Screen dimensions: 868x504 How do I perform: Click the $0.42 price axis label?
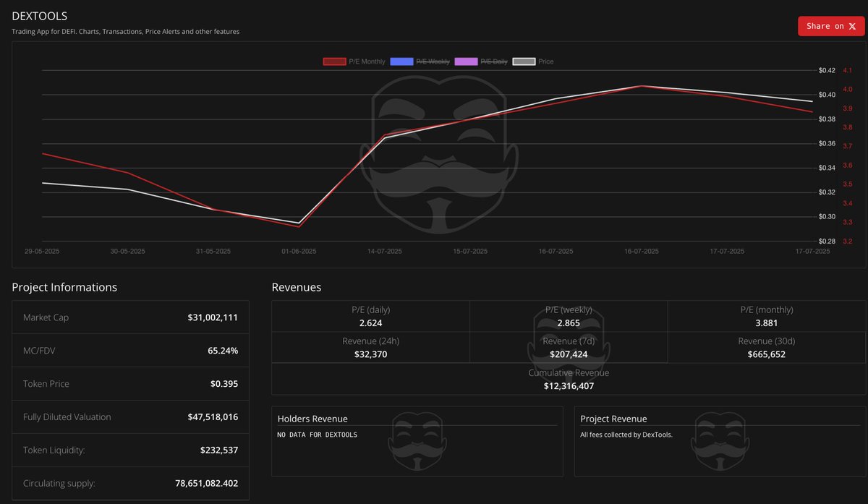pos(827,71)
